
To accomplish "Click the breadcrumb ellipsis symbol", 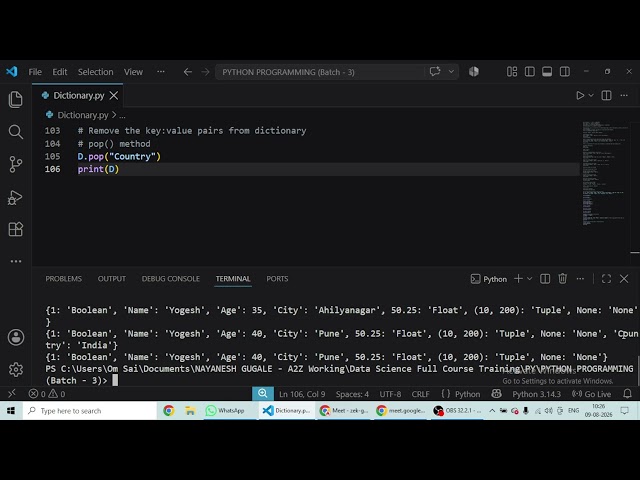I will (122, 116).
